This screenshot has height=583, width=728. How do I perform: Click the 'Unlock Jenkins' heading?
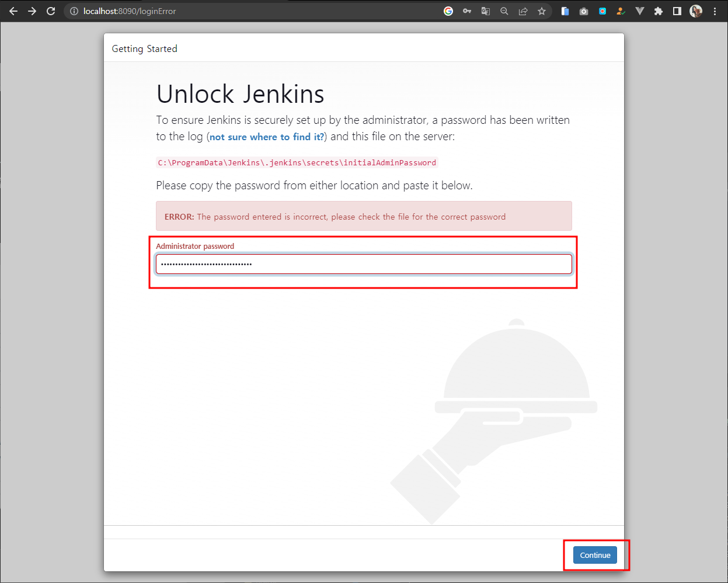pyautogui.click(x=240, y=94)
